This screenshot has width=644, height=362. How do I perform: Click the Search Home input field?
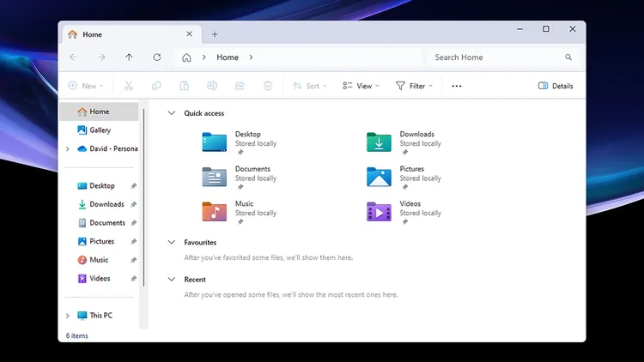coord(496,57)
